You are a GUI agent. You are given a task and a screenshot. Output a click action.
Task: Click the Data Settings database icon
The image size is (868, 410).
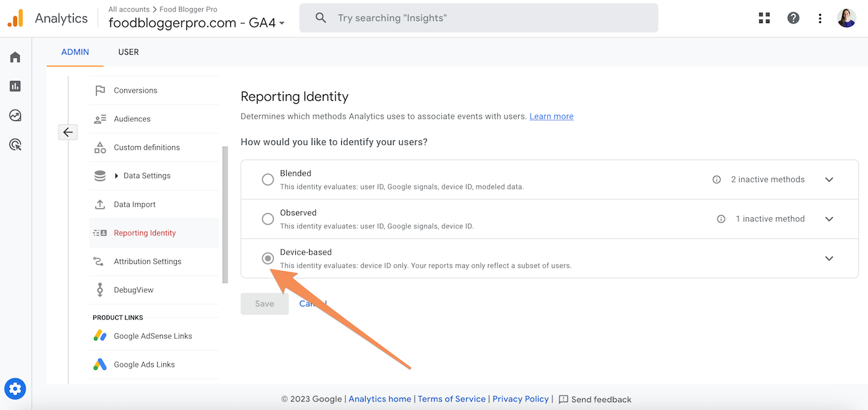100,176
